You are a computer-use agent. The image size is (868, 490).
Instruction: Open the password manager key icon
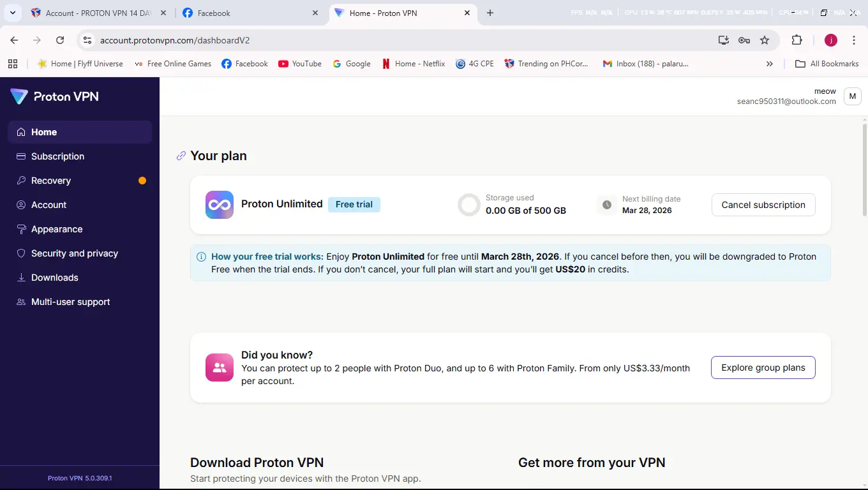point(744,40)
